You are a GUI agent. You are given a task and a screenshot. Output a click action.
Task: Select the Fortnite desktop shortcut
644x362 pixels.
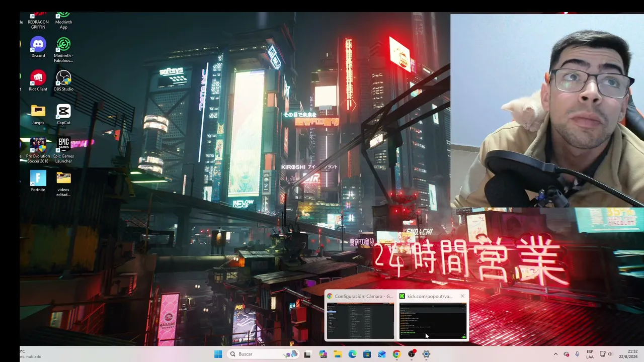point(38,181)
